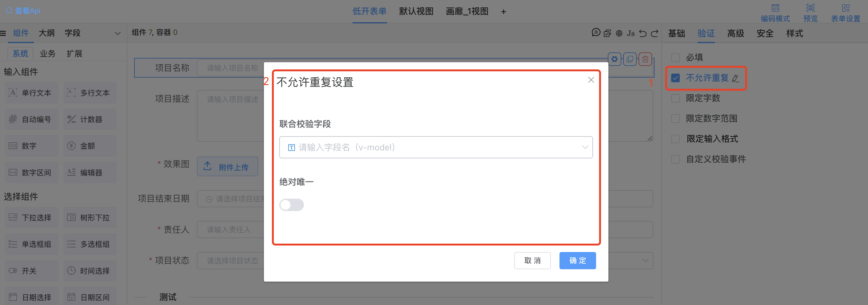
Task: Click the undo arrow icon in toolbar
Action: tap(643, 33)
